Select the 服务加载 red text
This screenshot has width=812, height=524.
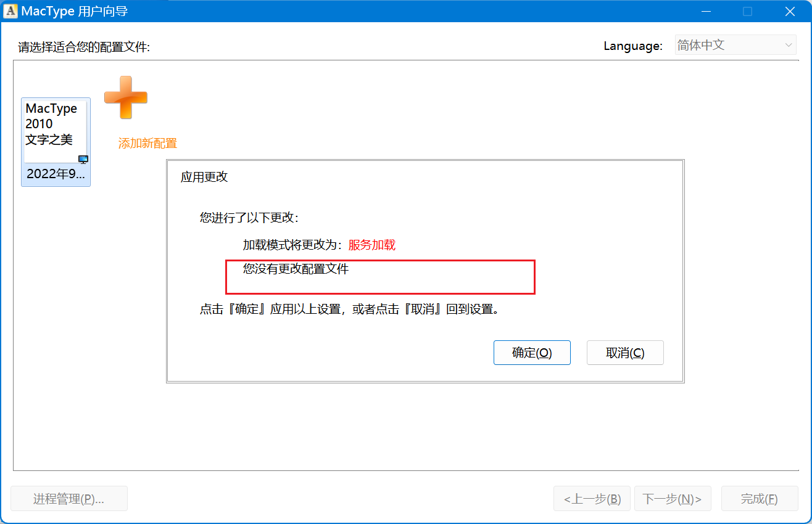click(x=371, y=245)
